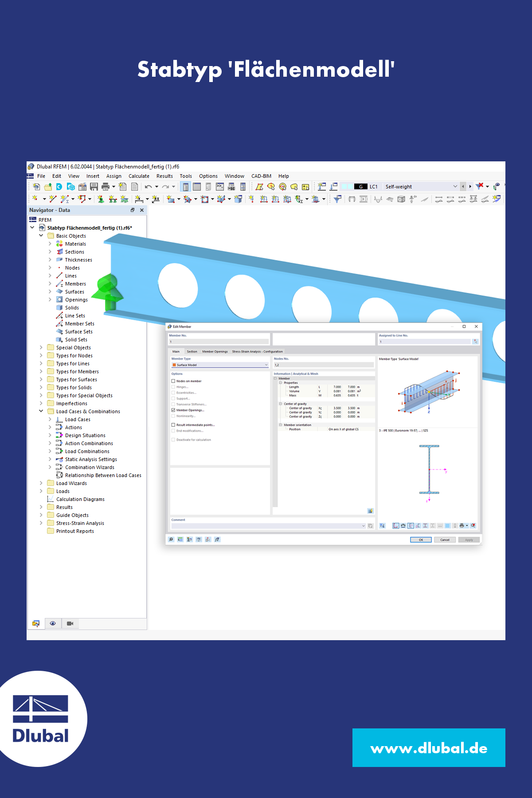
Task: Click the open folder toolbar icon
Action: coord(48,187)
